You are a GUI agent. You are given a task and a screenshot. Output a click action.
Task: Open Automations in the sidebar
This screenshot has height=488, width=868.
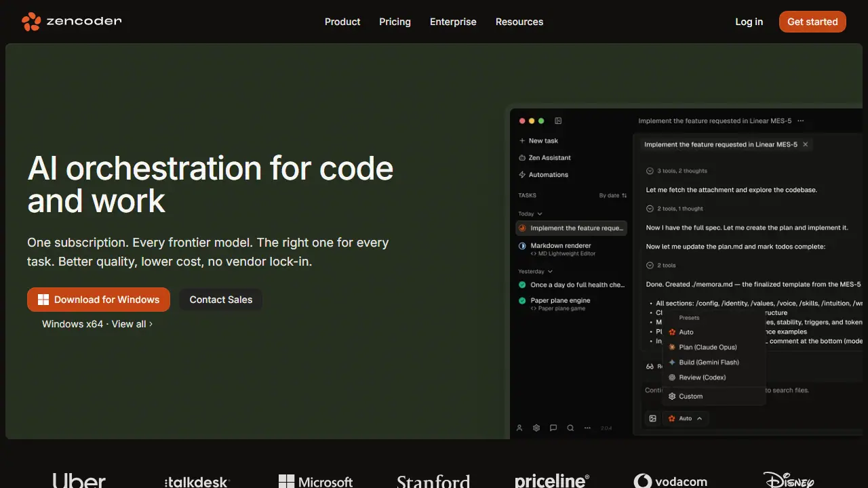coord(544,175)
